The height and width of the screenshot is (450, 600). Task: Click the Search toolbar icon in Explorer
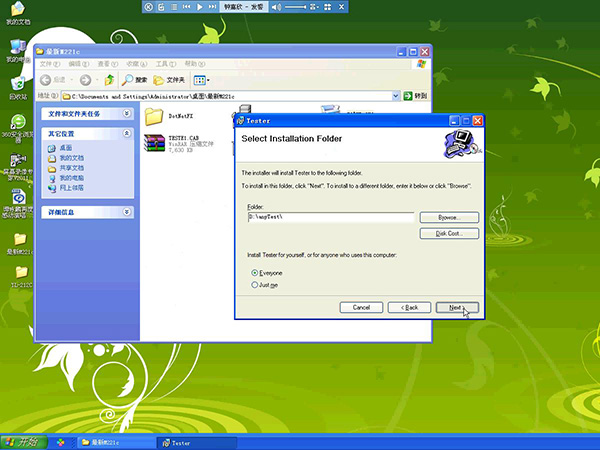click(x=135, y=79)
